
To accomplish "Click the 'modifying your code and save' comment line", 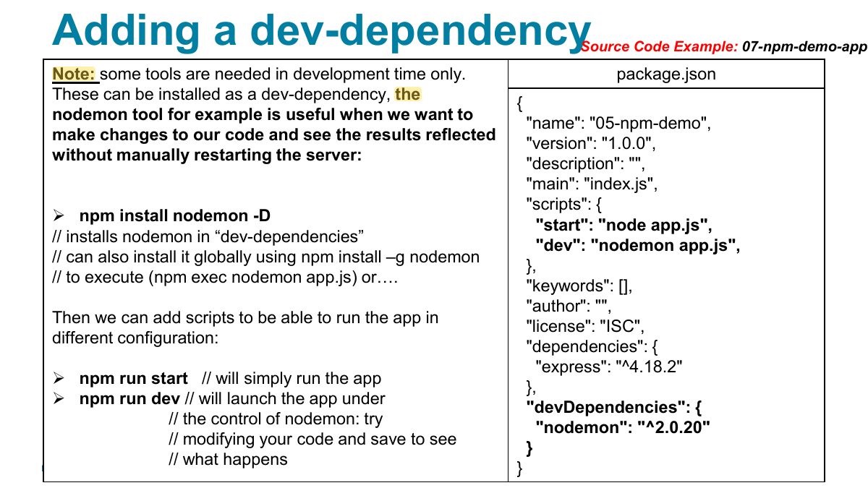I will [312, 439].
